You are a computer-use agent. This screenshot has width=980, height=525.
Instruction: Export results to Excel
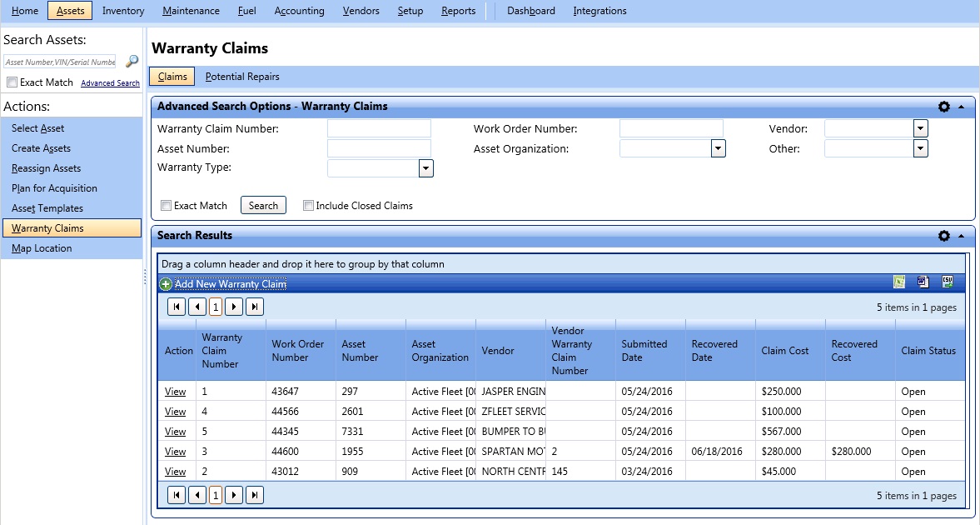[x=899, y=282]
